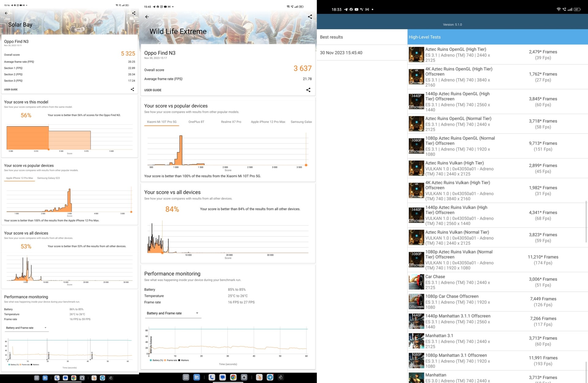Tap the Car Chase test thumbnail
This screenshot has height=383, width=588.
[416, 282]
